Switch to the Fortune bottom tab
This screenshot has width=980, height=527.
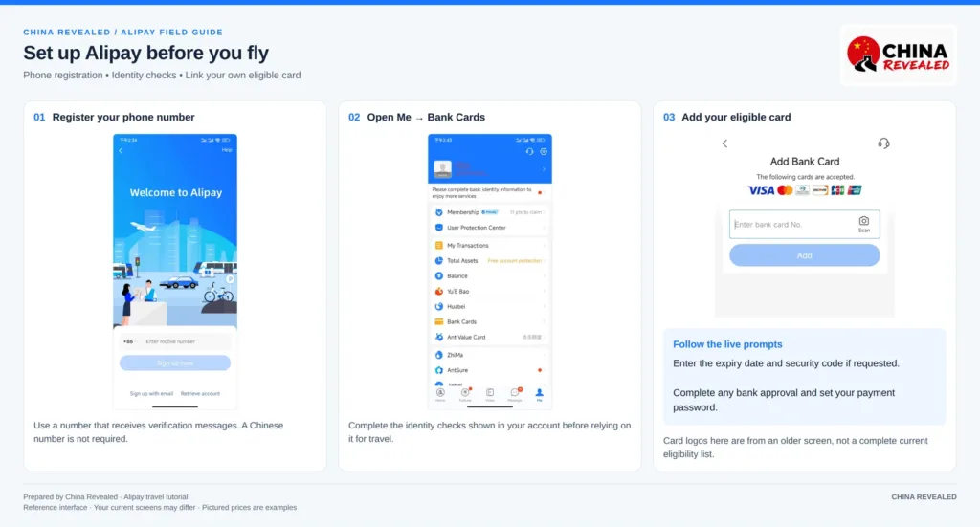pyautogui.click(x=465, y=395)
